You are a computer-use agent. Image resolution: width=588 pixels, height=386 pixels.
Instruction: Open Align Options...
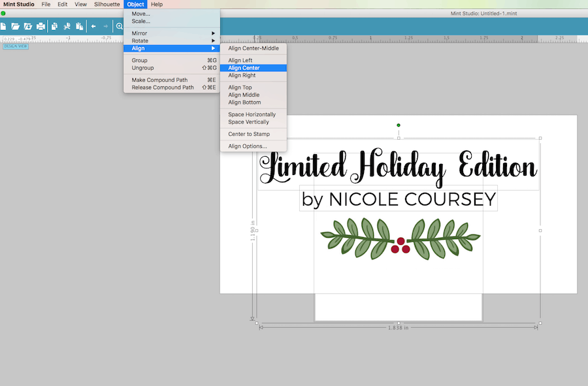253,146
